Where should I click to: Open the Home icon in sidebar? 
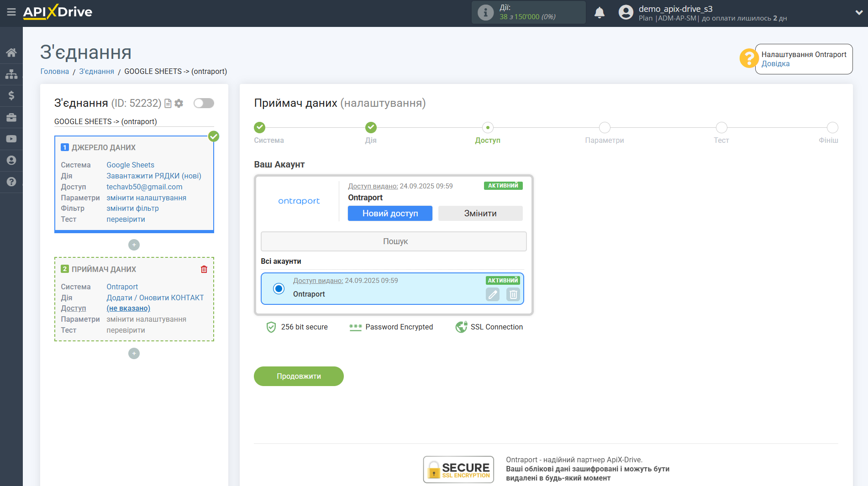pyautogui.click(x=11, y=52)
